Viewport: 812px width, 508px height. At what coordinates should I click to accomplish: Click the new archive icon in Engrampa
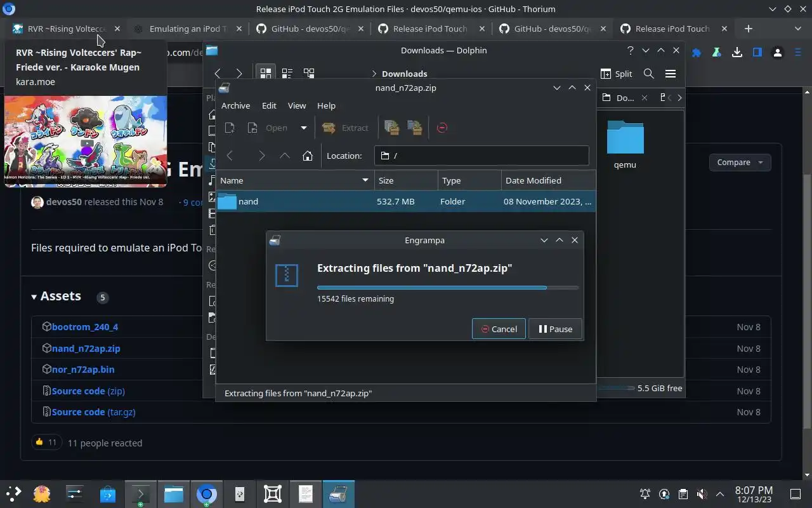(230, 128)
